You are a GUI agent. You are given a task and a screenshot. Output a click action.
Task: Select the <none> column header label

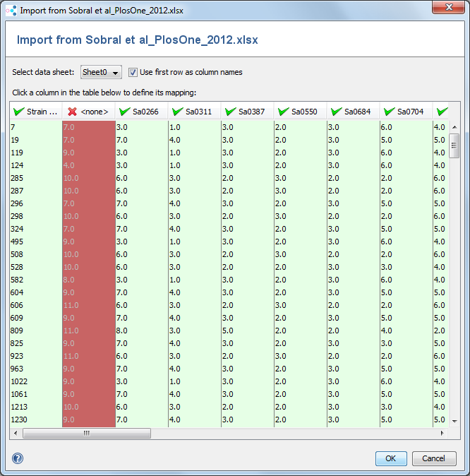pyautogui.click(x=95, y=112)
